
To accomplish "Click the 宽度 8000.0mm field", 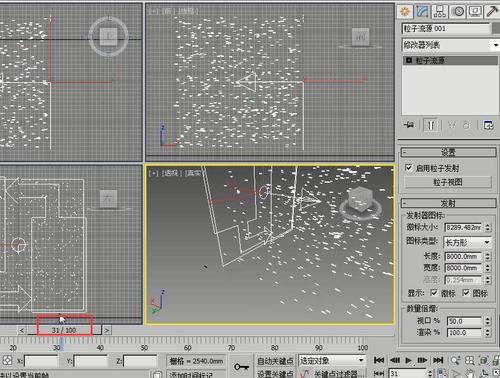I will (x=463, y=268).
